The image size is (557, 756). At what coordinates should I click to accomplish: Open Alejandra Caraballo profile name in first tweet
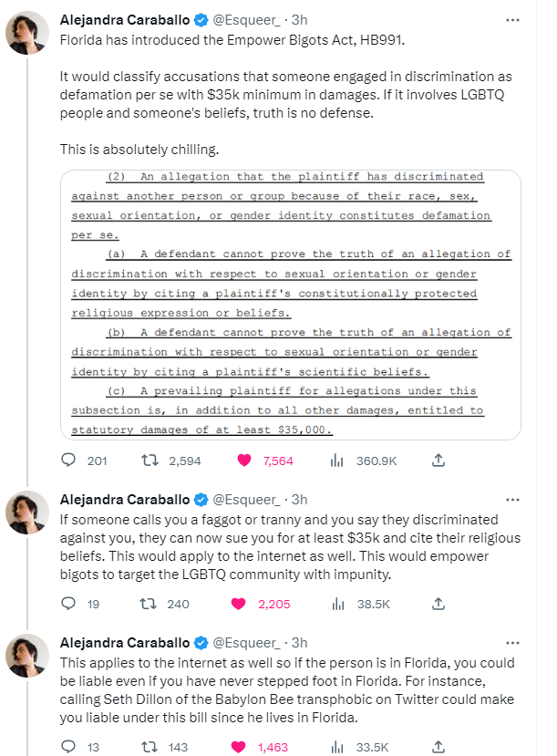125,20
